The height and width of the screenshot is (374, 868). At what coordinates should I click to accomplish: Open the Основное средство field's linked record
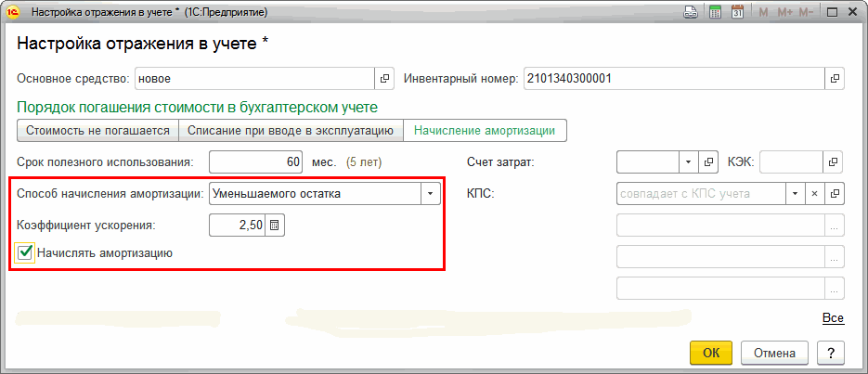[x=384, y=78]
